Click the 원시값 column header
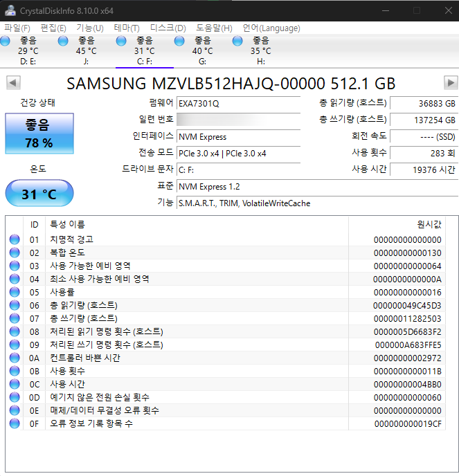Screen dimensions: 459x476 point(397,225)
